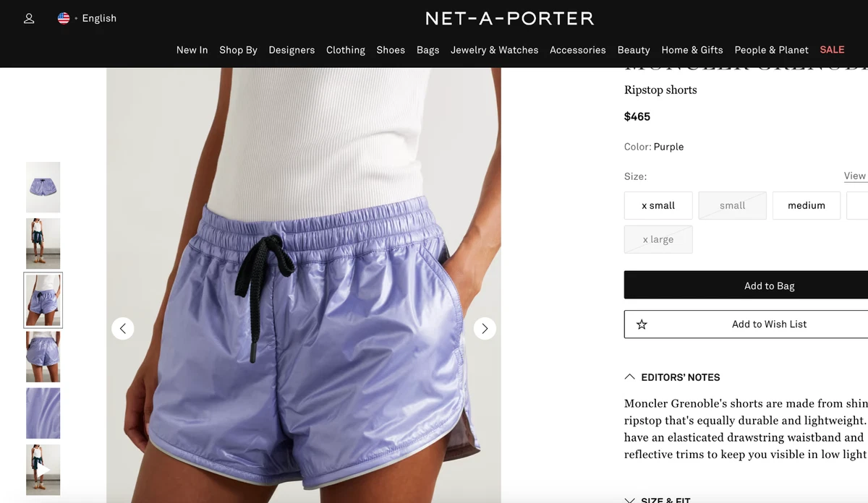Open the account profile icon
Screen dimensions: 868x503
(29, 19)
